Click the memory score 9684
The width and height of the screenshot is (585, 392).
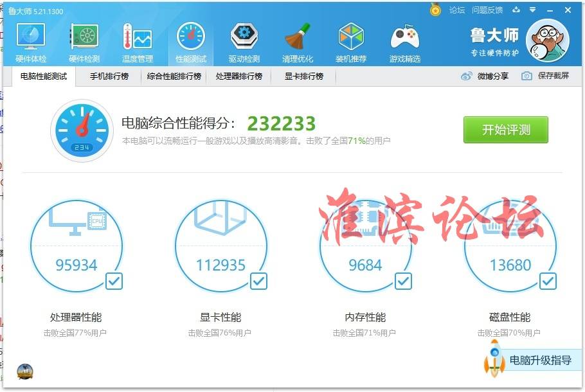coord(365,265)
